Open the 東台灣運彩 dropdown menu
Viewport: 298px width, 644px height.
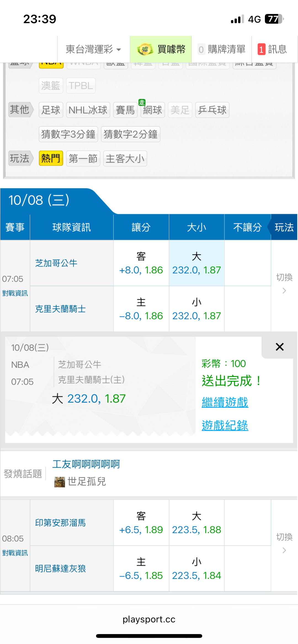(93, 49)
